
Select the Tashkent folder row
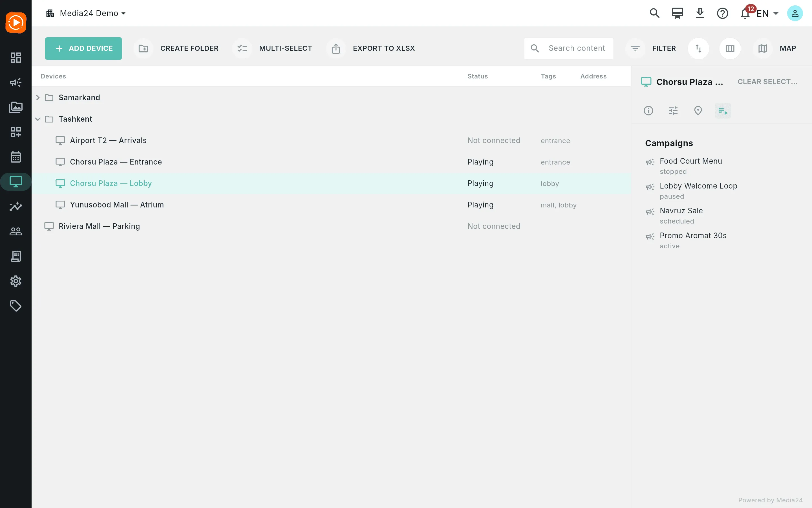click(x=331, y=119)
